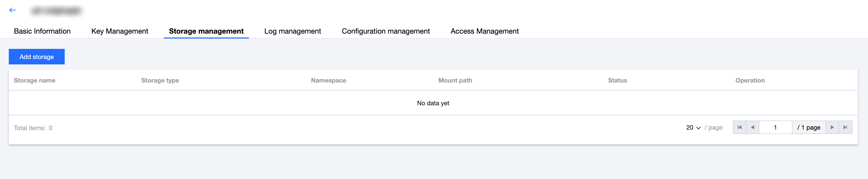Click the Storage type column header
Screen dimensions: 868x179
pos(160,80)
